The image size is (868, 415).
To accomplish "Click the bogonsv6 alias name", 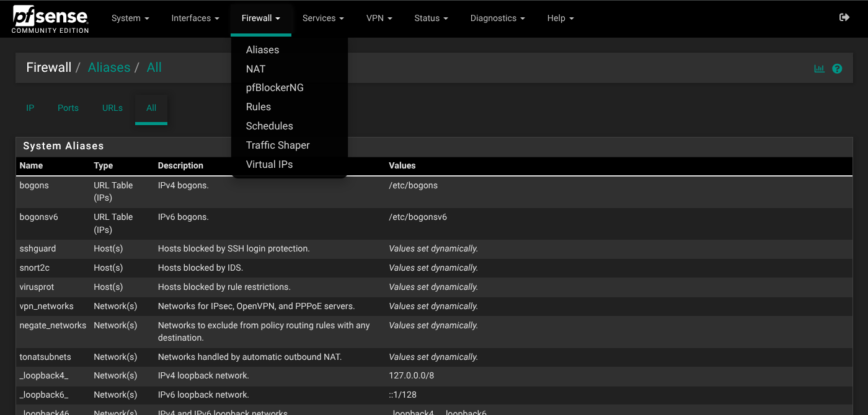I will [x=39, y=217].
